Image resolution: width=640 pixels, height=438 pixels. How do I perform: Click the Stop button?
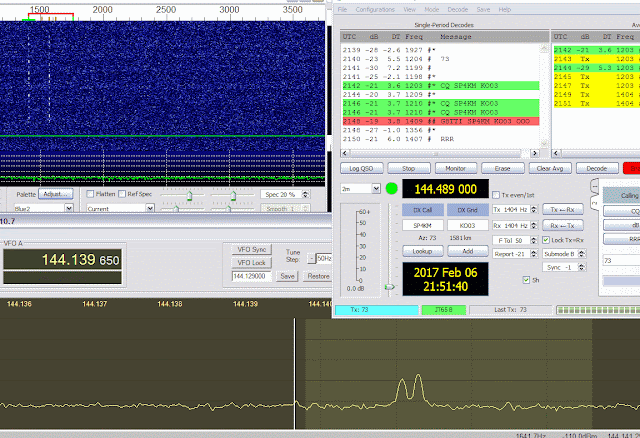click(x=409, y=168)
